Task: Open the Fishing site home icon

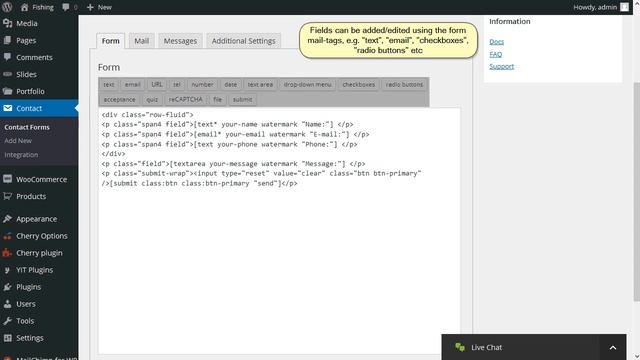Action: point(24,7)
